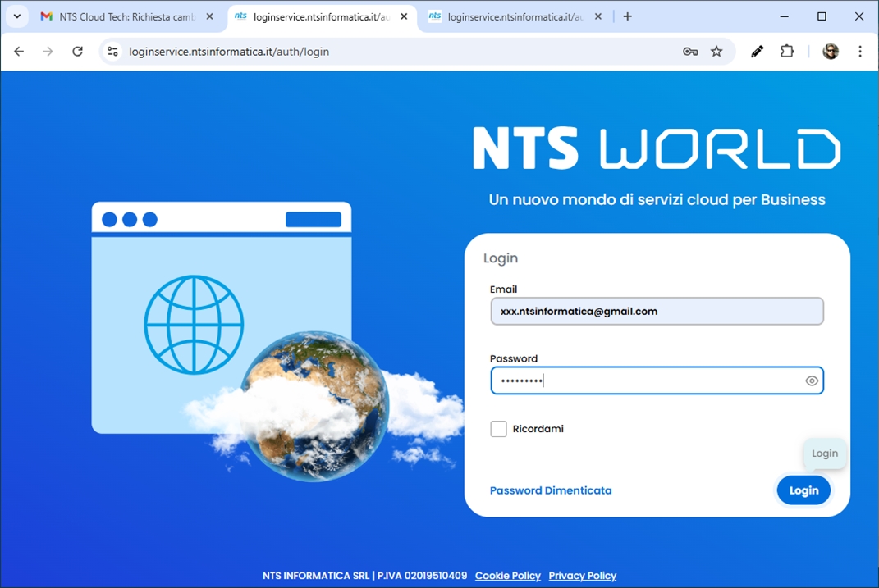Click the 'Ricordami' label text
Screen dimensions: 879x588
click(x=538, y=429)
